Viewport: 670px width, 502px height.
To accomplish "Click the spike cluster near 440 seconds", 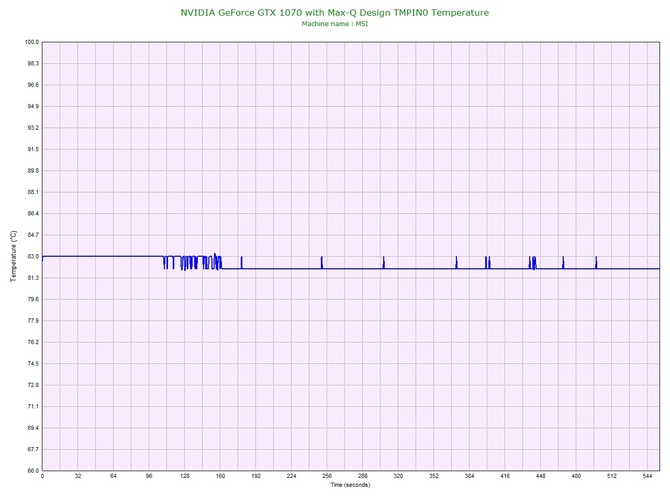I will 533,263.
